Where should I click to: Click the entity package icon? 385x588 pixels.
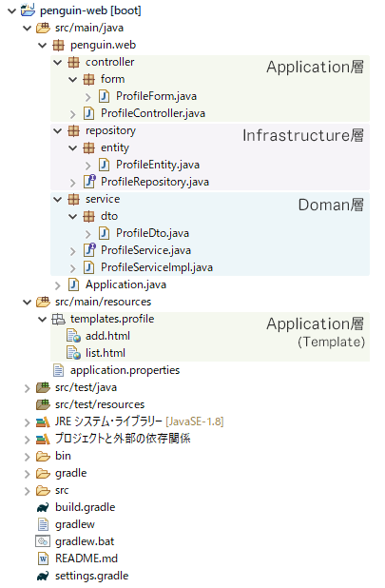[x=88, y=147]
